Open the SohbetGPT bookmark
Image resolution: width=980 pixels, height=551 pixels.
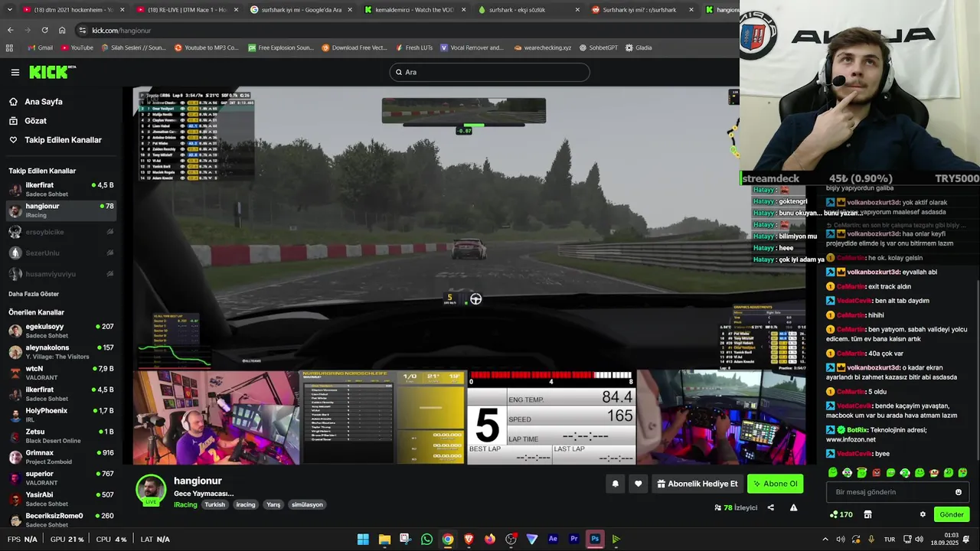point(598,47)
